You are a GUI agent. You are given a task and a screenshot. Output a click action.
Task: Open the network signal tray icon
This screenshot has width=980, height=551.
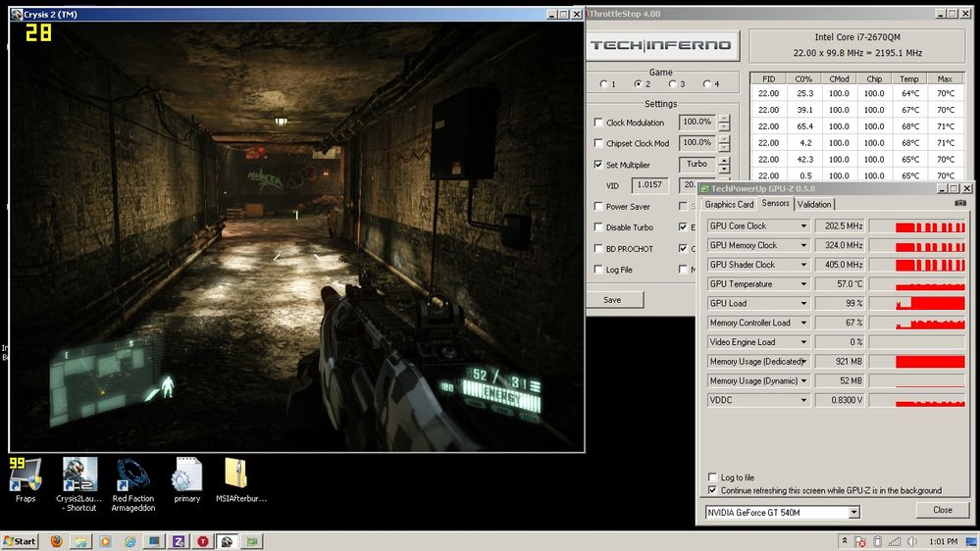tap(895, 541)
